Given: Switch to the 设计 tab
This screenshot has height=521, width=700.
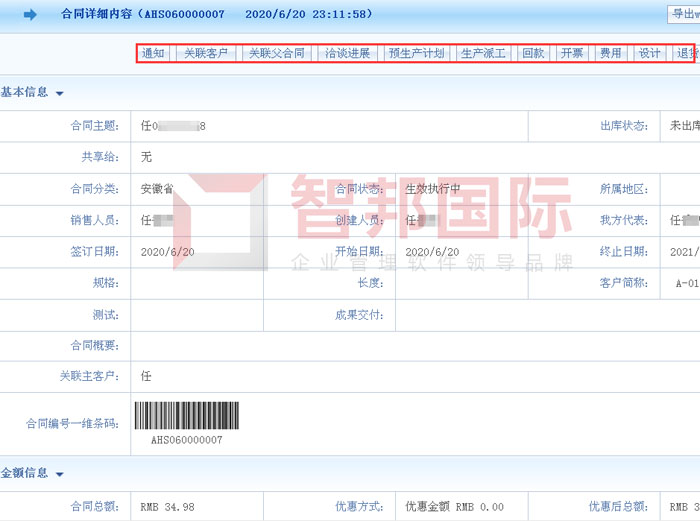Looking at the screenshot, I should 649,54.
